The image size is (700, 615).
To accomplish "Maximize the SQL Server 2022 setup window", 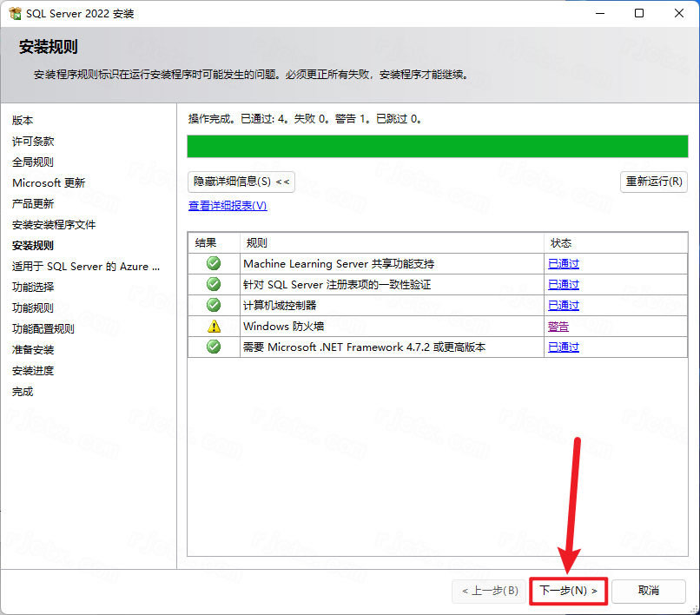I will [x=639, y=13].
